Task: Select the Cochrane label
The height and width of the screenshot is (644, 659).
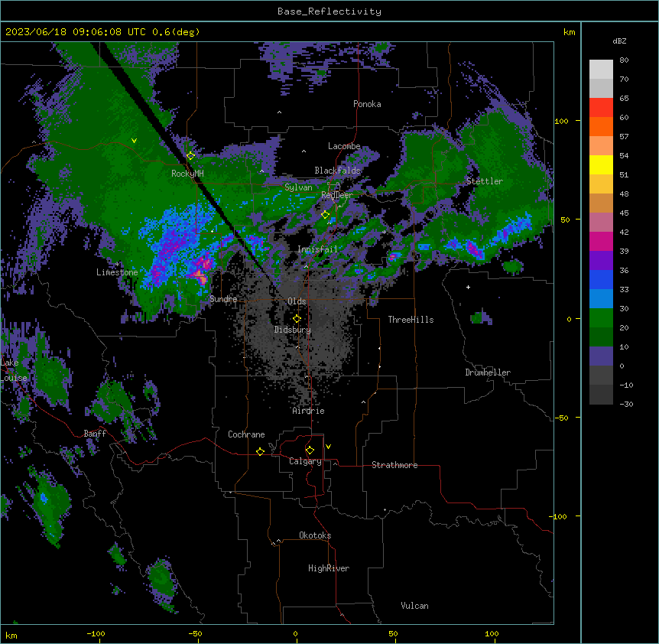Action: (x=246, y=434)
